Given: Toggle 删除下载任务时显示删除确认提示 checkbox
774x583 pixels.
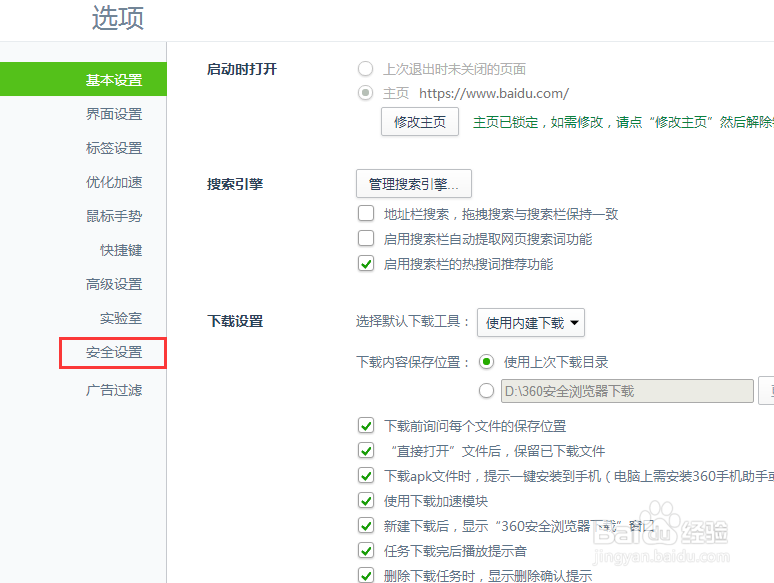Looking at the screenshot, I should click(x=366, y=575).
